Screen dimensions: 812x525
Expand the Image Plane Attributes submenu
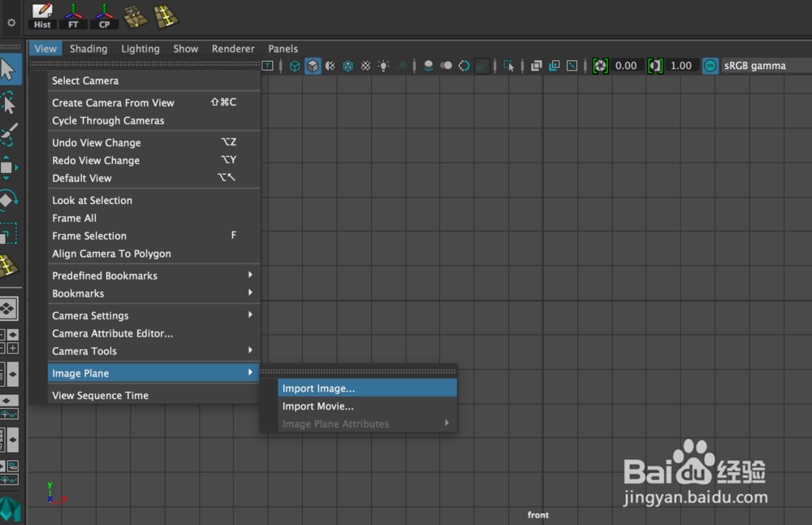point(367,424)
